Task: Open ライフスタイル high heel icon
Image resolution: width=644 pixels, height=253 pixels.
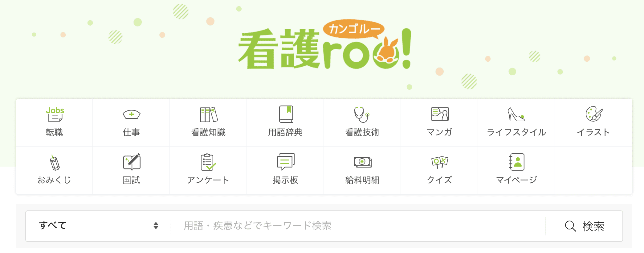Action: [x=516, y=114]
